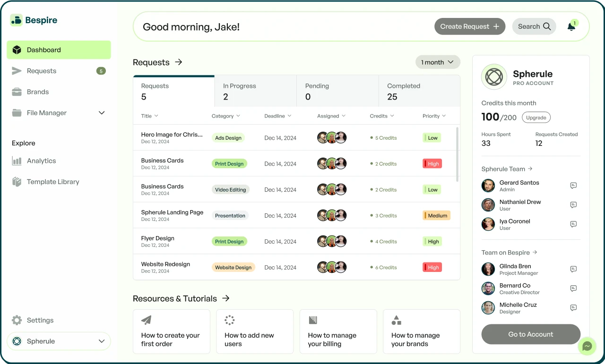The image size is (605, 364).
Task: Click the notification bell icon
Action: [570, 26]
